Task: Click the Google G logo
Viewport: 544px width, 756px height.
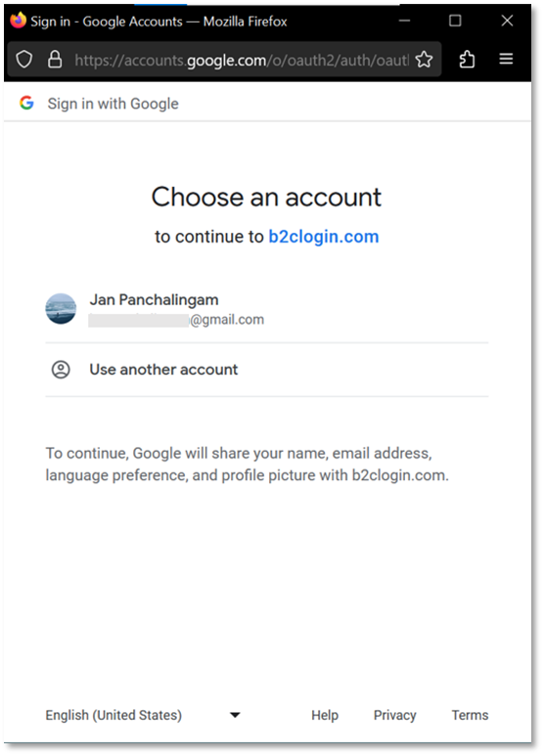Action: [x=27, y=103]
